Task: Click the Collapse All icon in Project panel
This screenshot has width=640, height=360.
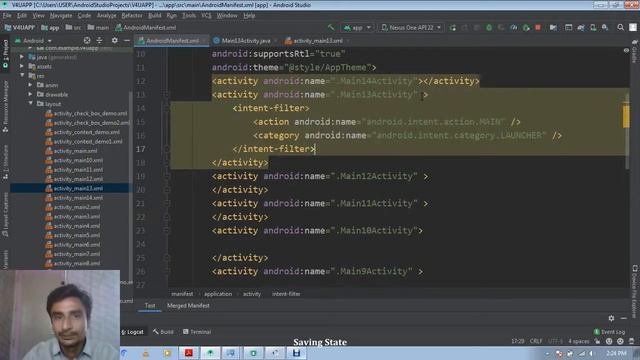Action: [99, 40]
